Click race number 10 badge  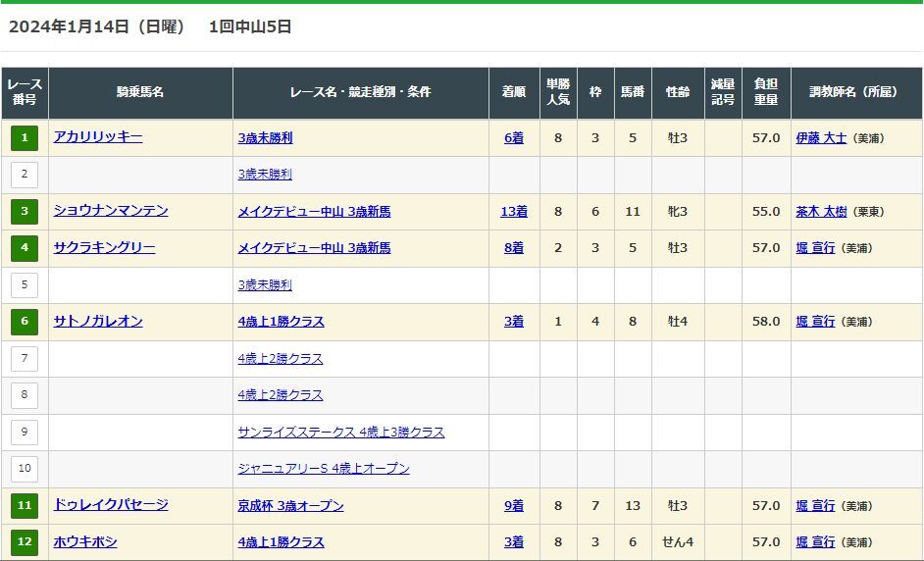pos(25,469)
